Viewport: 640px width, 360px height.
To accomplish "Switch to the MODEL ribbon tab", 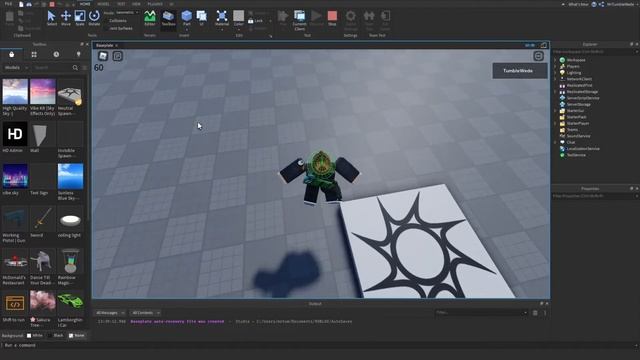I will (103, 4).
